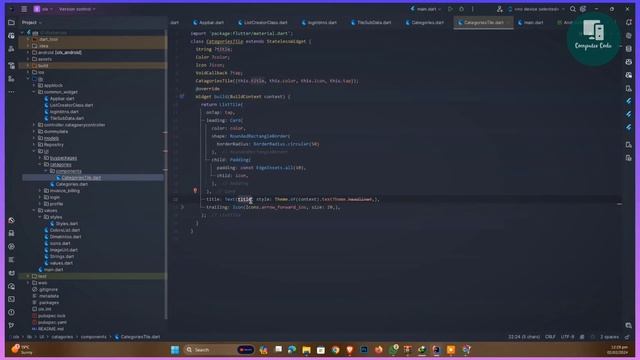
Task: Open the Problems tool window icon
Action: tap(11, 312)
